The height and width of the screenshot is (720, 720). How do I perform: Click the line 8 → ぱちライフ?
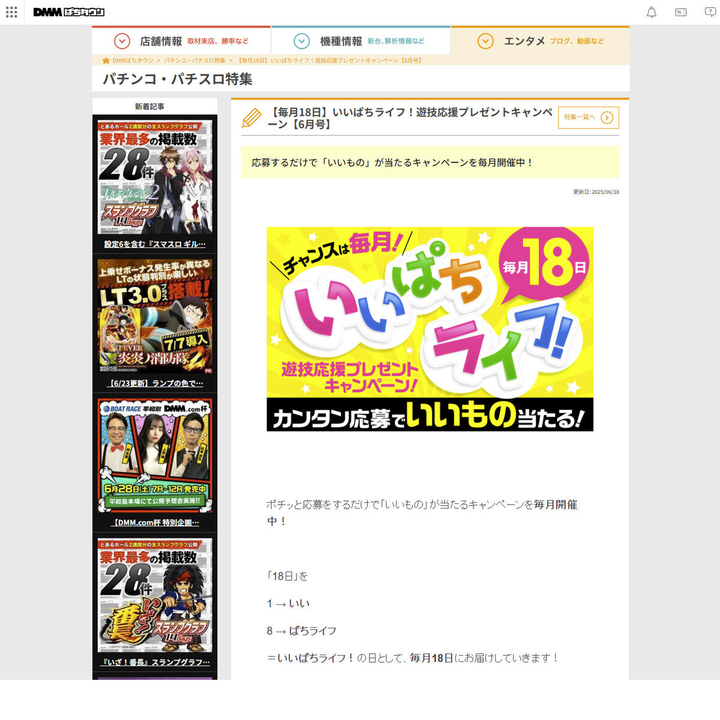pos(302,631)
